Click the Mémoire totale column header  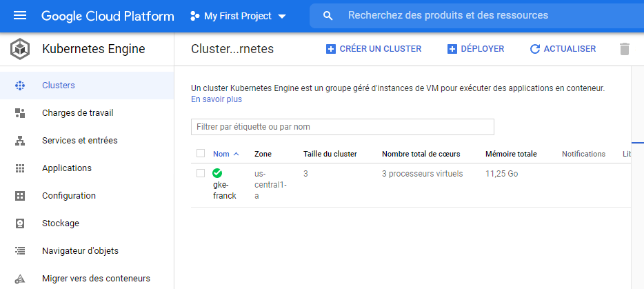point(511,155)
